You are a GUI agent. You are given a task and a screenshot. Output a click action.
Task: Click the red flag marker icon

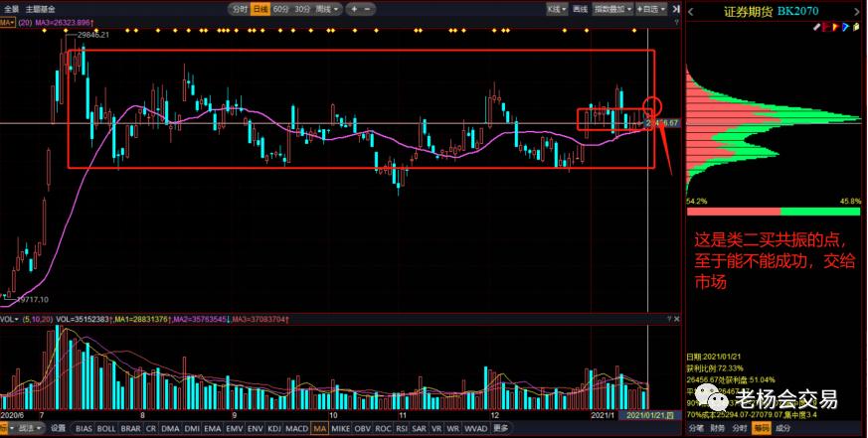pos(826,27)
